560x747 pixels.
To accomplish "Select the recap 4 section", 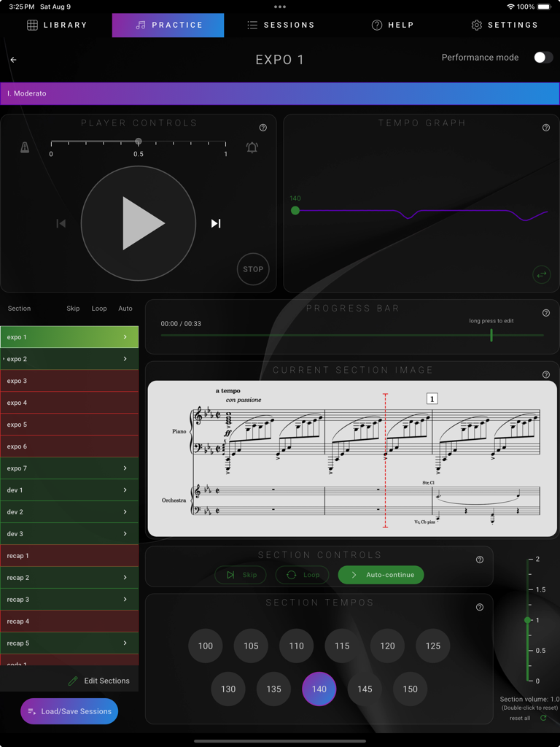I will tap(69, 622).
